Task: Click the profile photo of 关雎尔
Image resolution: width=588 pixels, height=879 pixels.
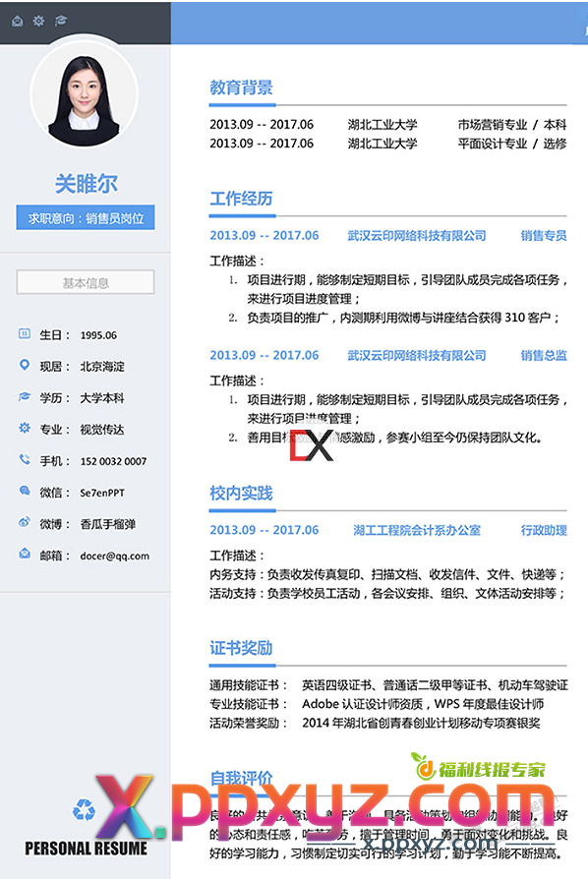Action: click(x=85, y=94)
